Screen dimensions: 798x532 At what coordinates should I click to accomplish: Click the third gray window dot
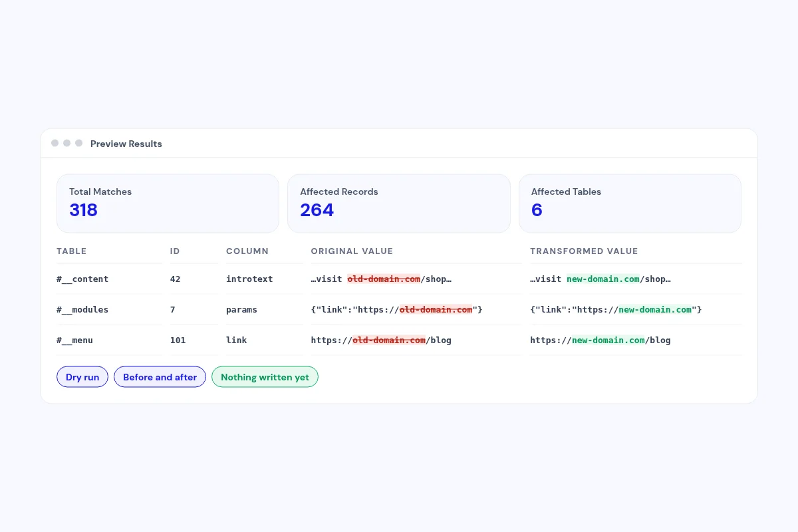pos(78,143)
